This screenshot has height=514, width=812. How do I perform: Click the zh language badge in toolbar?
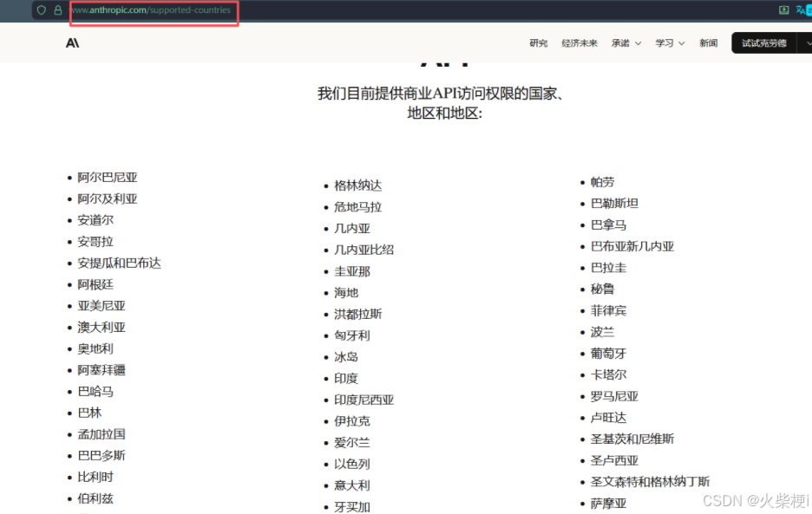point(809,10)
